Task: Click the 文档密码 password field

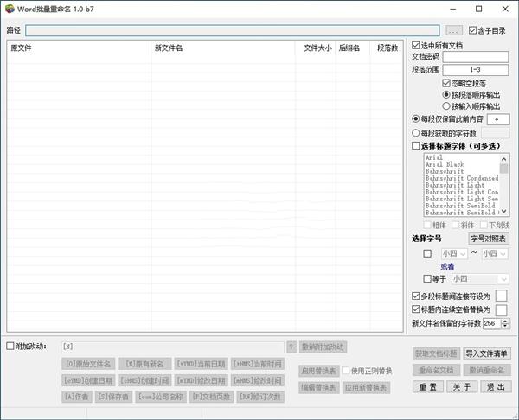Action: tap(475, 57)
